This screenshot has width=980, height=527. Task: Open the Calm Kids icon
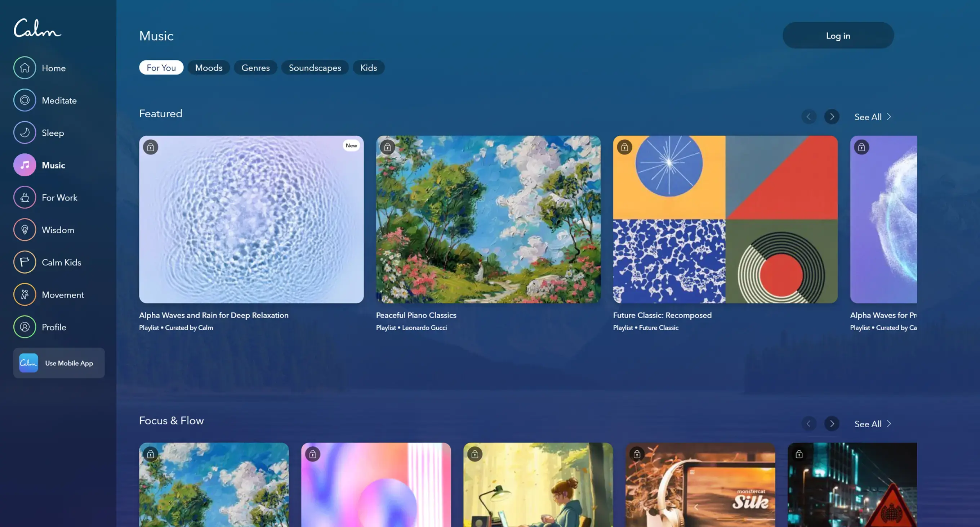pos(25,262)
